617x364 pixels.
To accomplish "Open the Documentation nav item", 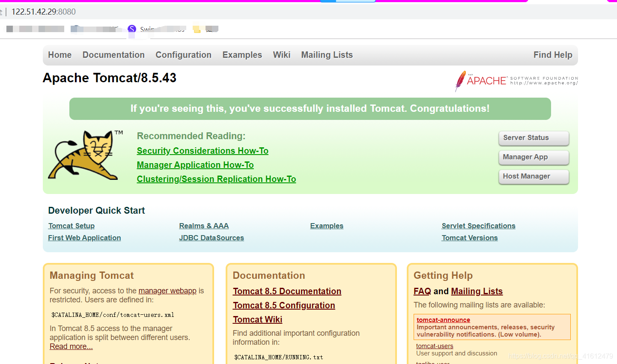I will point(113,55).
